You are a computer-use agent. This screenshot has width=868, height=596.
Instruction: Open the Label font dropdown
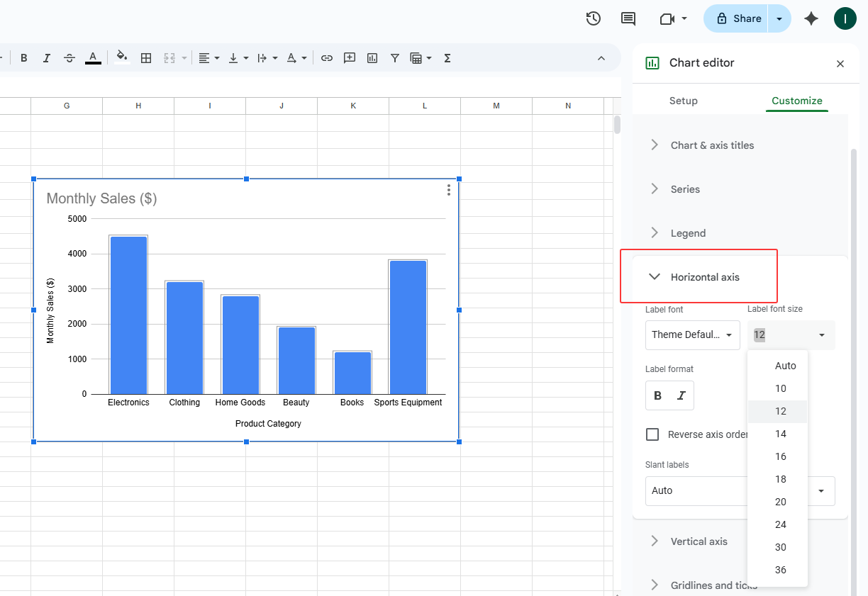(692, 335)
